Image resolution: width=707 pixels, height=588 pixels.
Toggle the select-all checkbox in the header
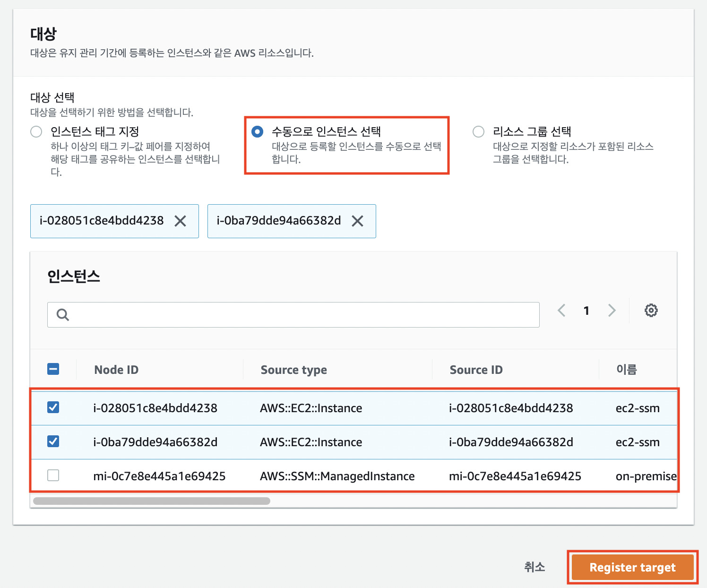click(53, 368)
